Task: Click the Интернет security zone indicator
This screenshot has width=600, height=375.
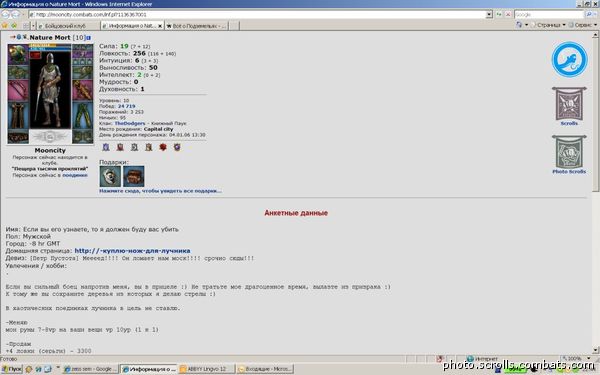Action: pos(483,359)
